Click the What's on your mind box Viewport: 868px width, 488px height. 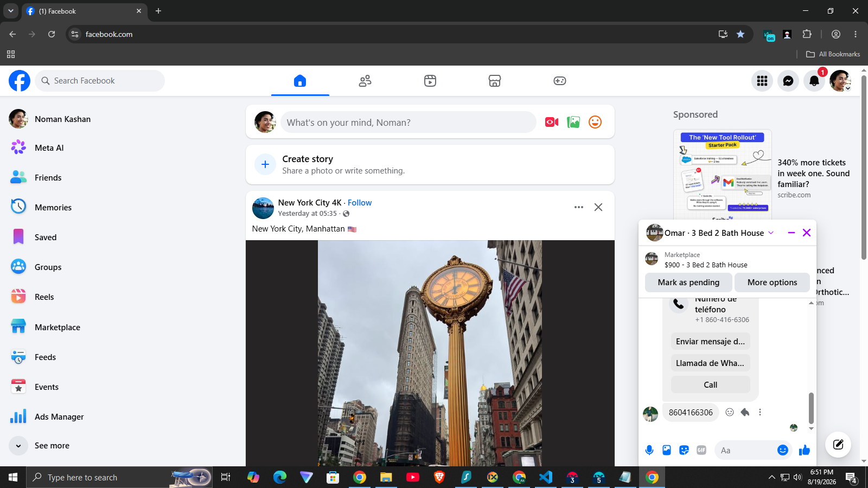pyautogui.click(x=408, y=122)
